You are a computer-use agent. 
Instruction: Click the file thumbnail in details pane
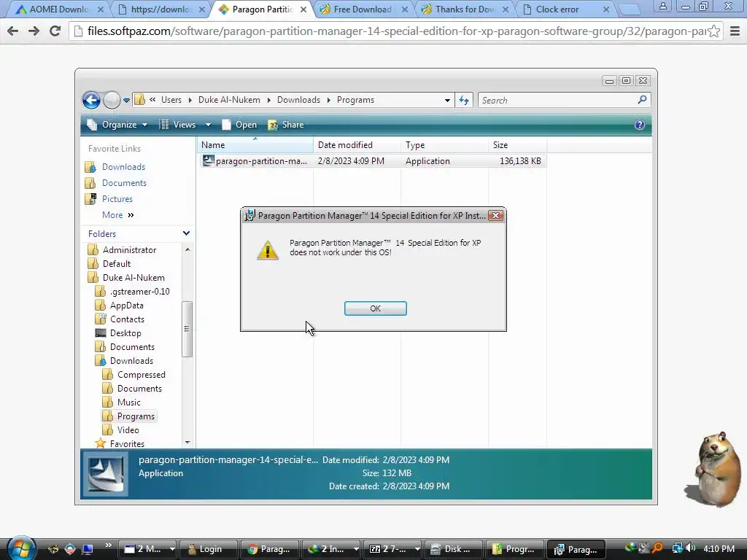[x=105, y=474]
